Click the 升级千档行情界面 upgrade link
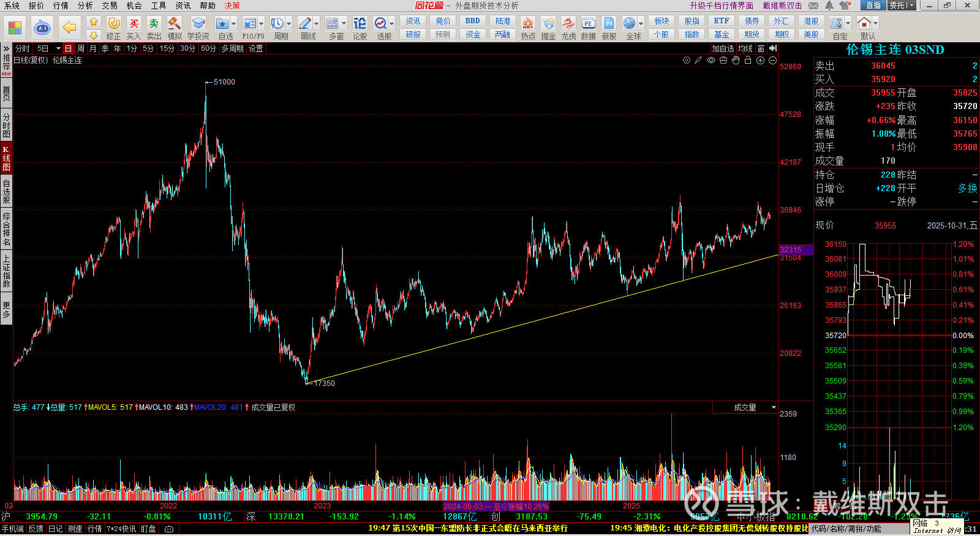980x536 pixels. tap(722, 6)
